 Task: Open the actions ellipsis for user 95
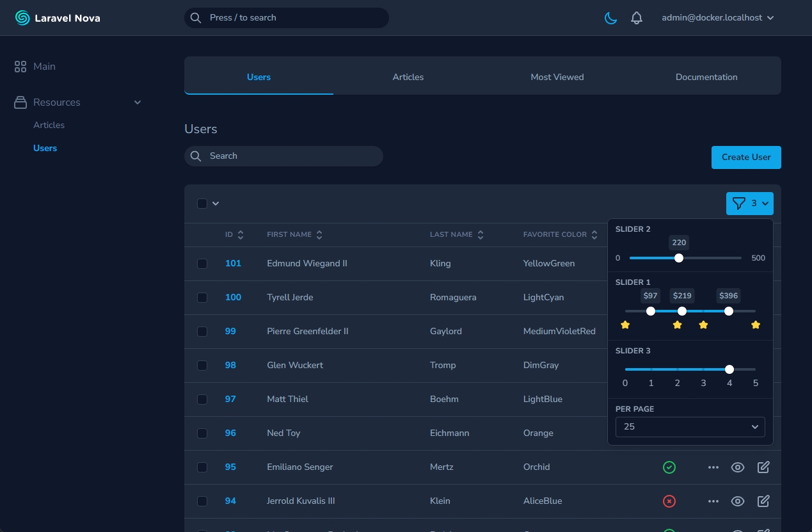[713, 467]
